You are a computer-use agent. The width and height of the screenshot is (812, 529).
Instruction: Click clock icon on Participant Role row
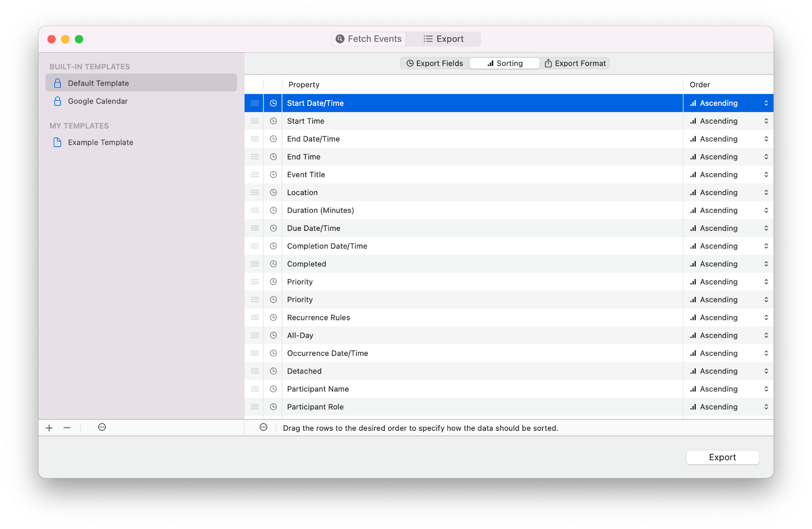[x=273, y=407]
